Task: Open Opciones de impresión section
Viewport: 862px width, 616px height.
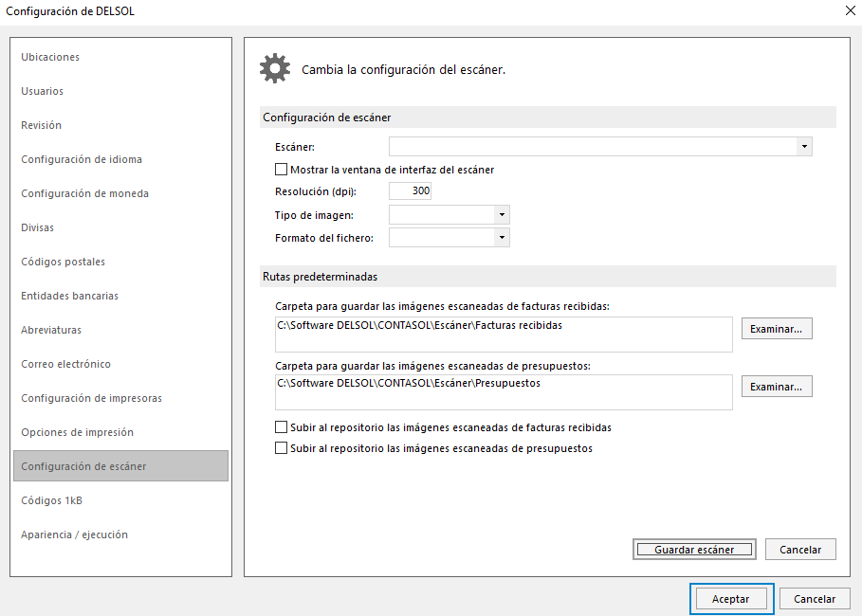Action: coord(77,432)
